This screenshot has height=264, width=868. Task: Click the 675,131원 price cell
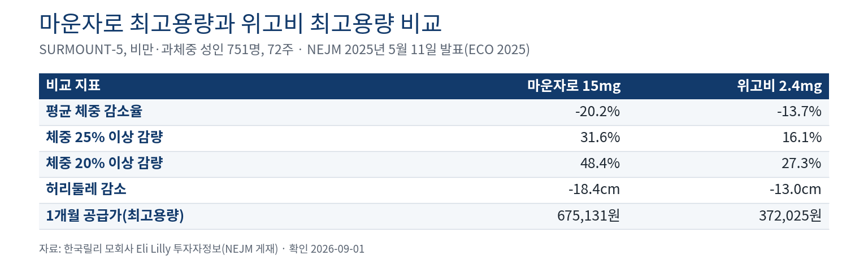coord(589,215)
